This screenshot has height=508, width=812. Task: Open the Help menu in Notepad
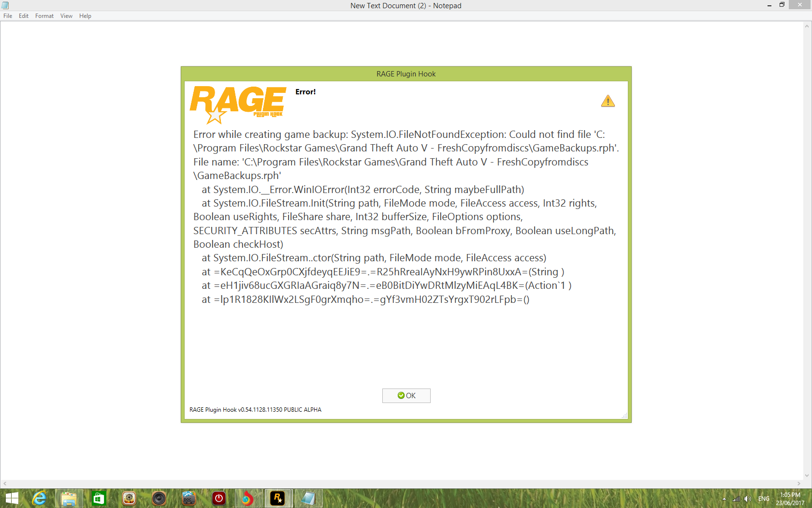click(x=85, y=16)
